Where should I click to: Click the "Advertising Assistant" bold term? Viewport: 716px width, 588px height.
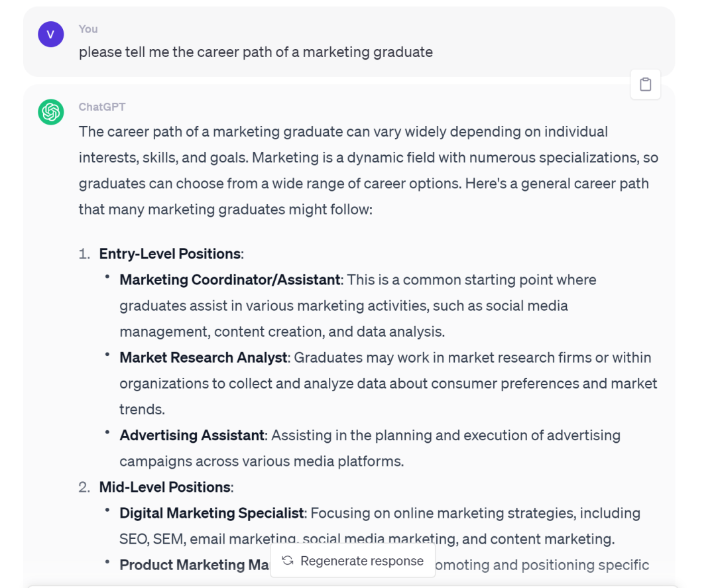192,436
